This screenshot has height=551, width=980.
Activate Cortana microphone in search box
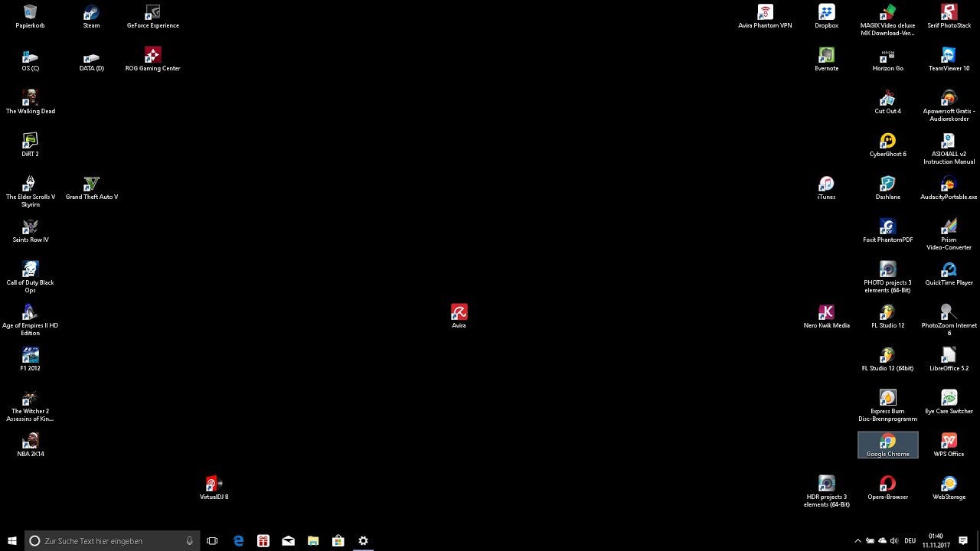coord(189,540)
